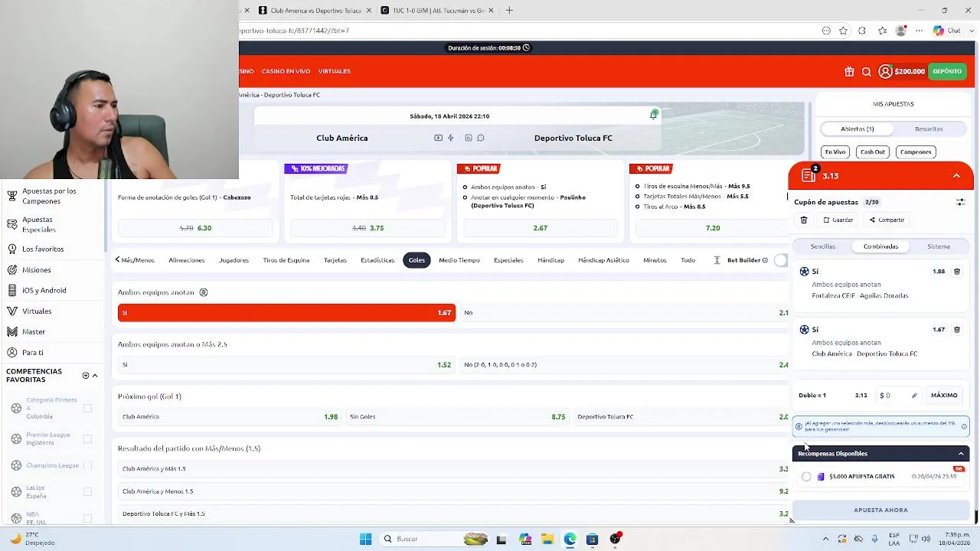Filter bets by Cash Out
The width and height of the screenshot is (980, 551).
[x=872, y=152]
